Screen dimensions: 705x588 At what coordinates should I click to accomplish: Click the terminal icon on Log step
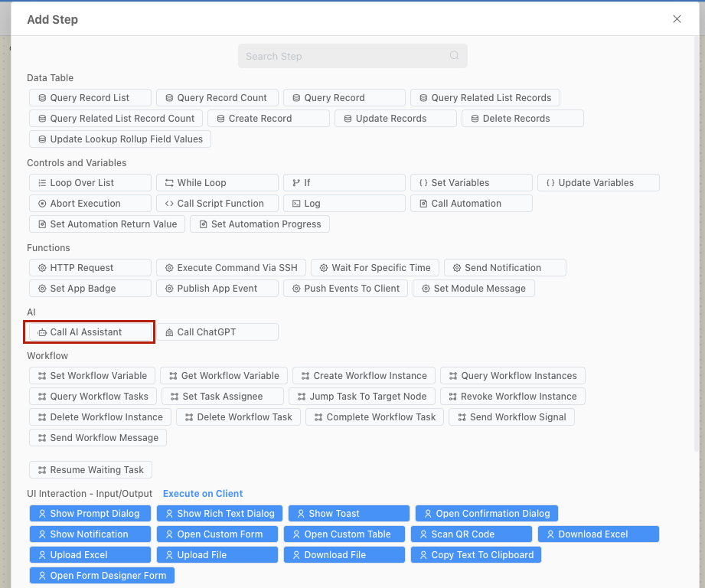[x=296, y=204]
